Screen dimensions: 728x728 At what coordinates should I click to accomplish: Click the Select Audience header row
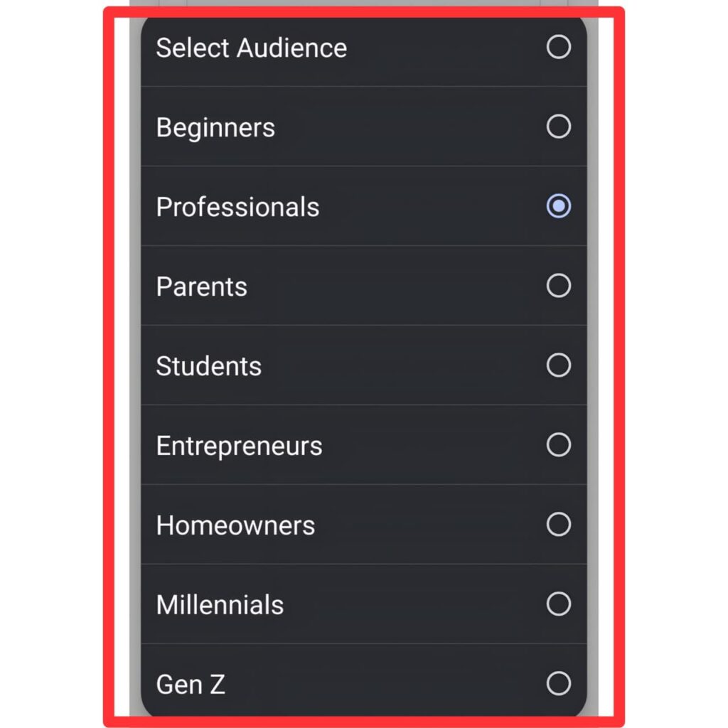pos(250,48)
